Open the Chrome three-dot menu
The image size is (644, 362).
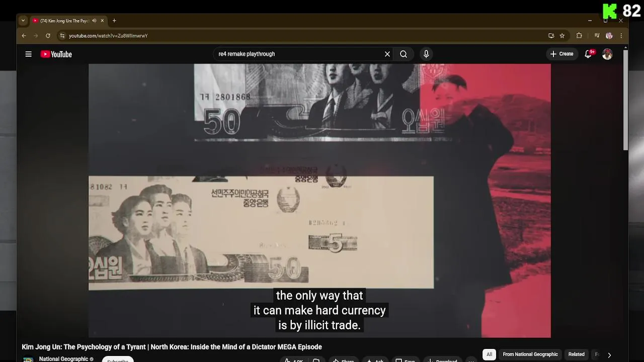point(621,36)
